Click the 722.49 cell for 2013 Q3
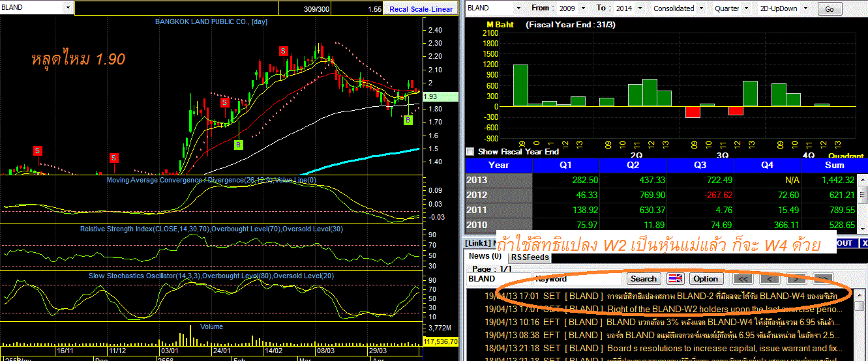Image resolution: width=868 pixels, height=361 pixels. point(700,180)
